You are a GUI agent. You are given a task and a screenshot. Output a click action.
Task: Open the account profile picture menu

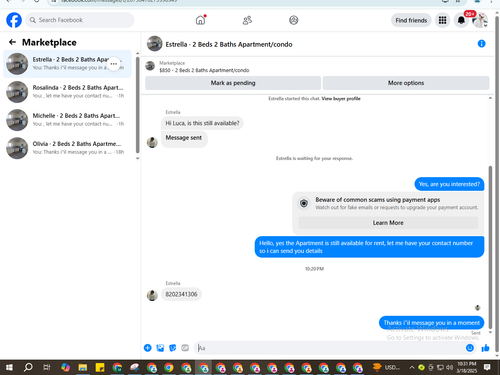pos(480,20)
